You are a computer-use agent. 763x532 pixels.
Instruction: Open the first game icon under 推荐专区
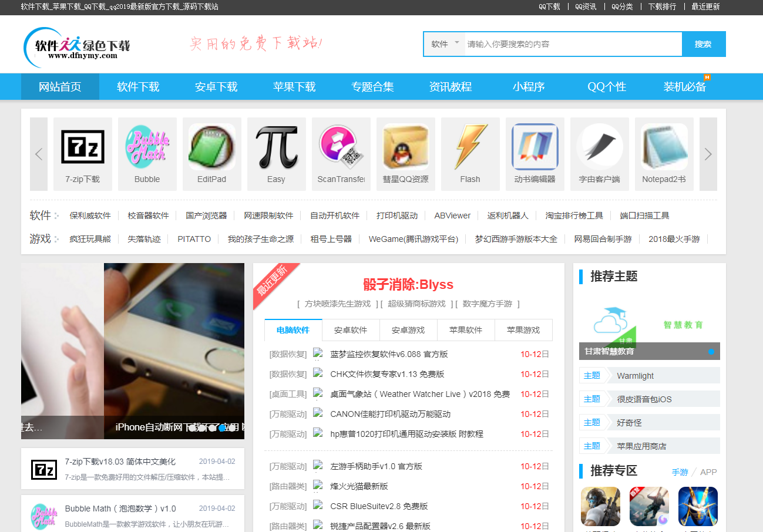600,506
